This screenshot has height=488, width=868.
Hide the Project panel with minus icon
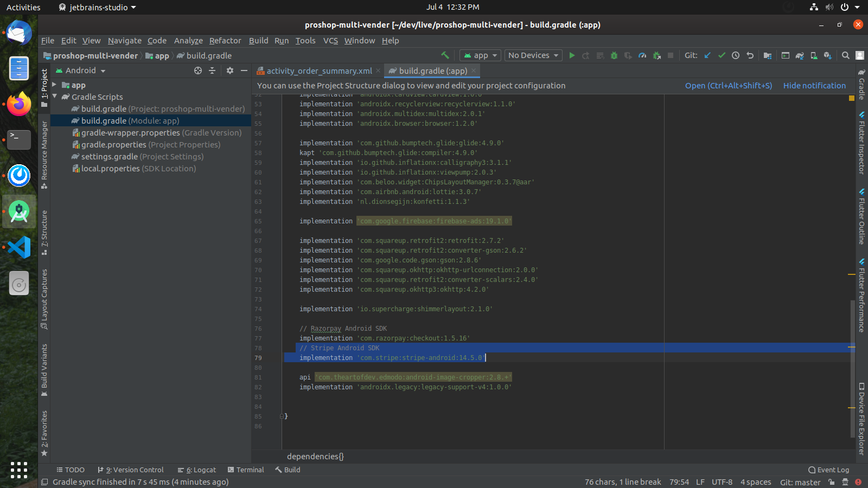pyautogui.click(x=244, y=70)
